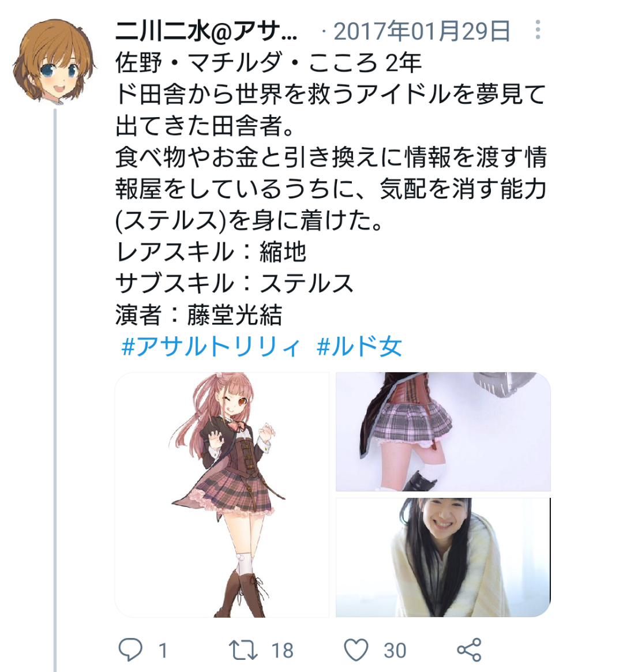Open profile via 二川二水@アサ… username
The width and height of the screenshot is (623, 672).
click(206, 31)
